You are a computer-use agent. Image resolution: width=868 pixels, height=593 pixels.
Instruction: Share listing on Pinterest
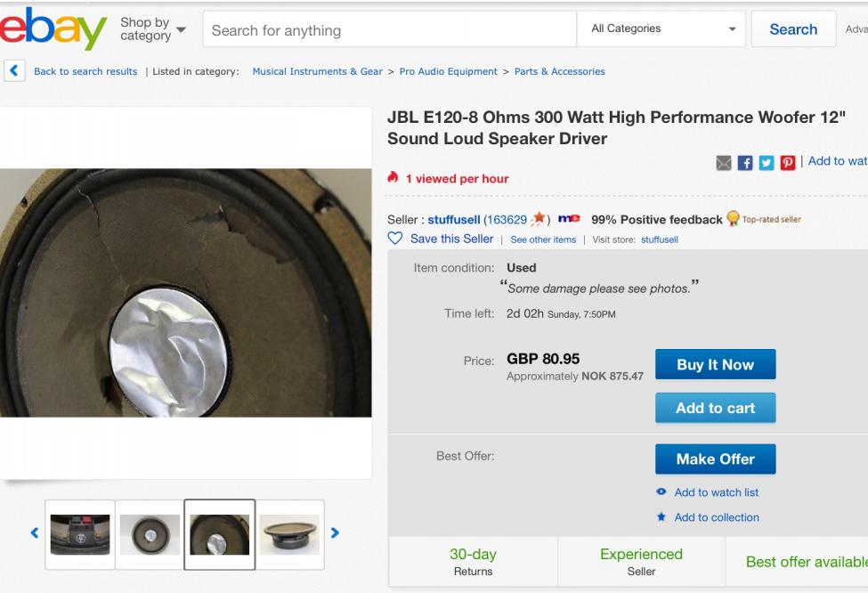(x=787, y=163)
